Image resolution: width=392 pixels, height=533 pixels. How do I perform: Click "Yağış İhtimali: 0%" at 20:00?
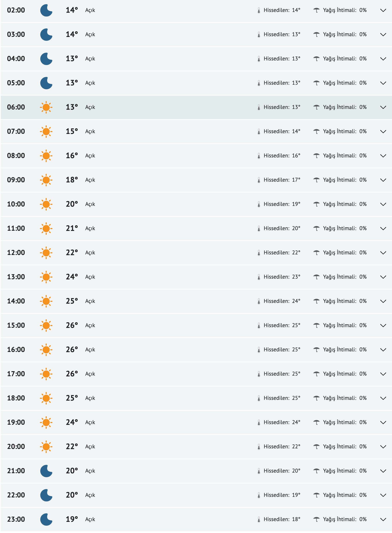tap(344, 447)
